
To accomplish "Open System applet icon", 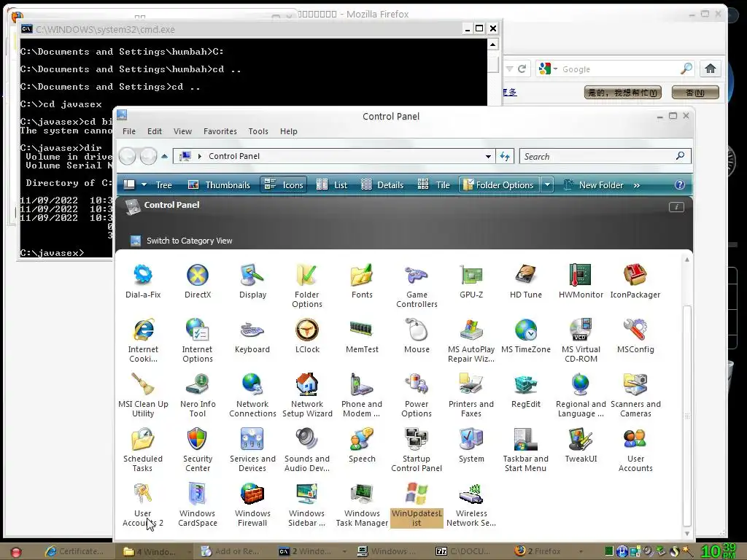I will click(471, 446).
